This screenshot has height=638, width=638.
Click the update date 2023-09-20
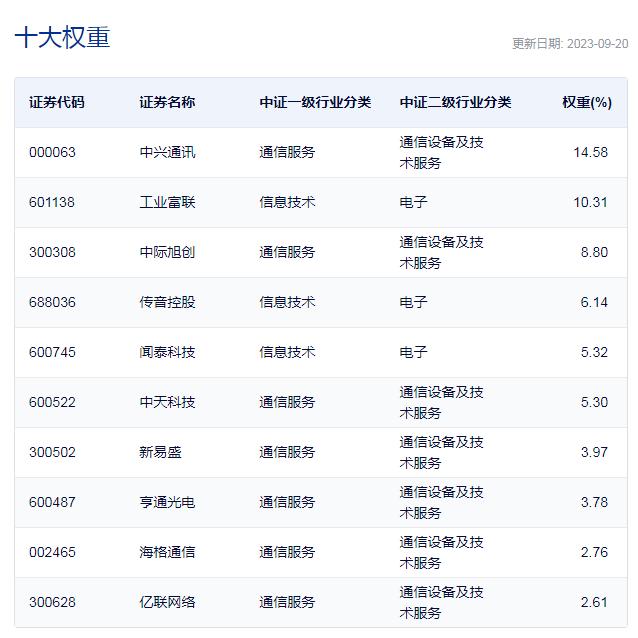[x=597, y=44]
